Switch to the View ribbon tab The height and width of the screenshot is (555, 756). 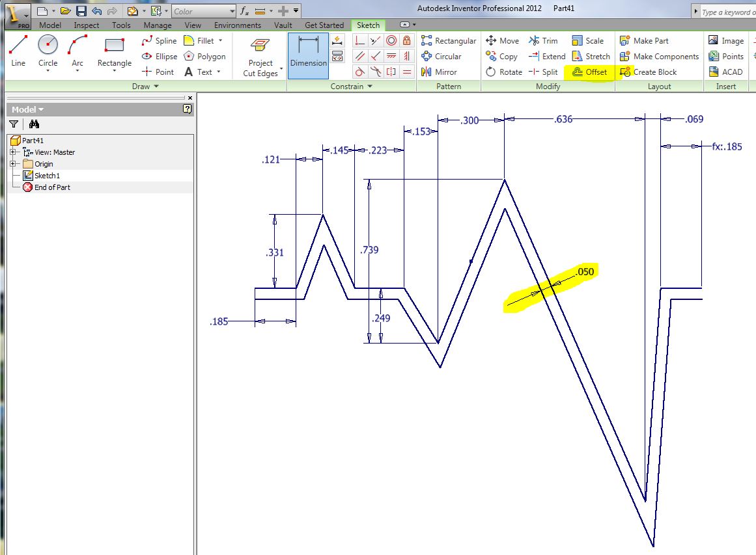pyautogui.click(x=192, y=25)
